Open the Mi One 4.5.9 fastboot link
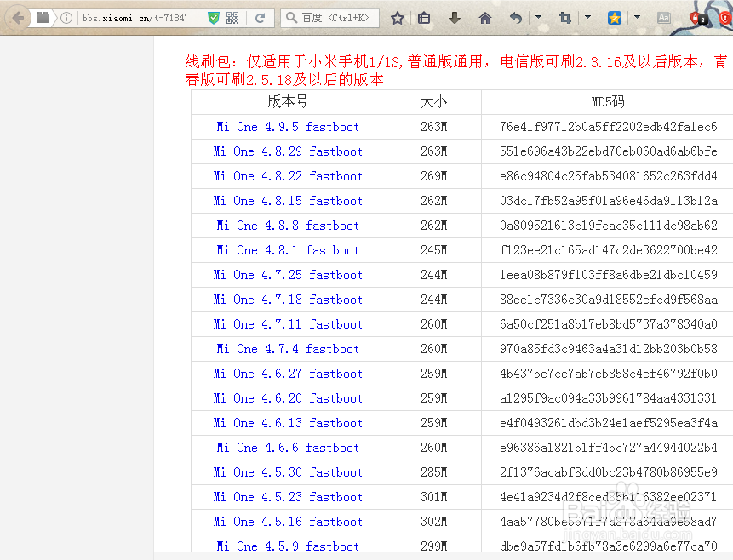 click(x=288, y=546)
